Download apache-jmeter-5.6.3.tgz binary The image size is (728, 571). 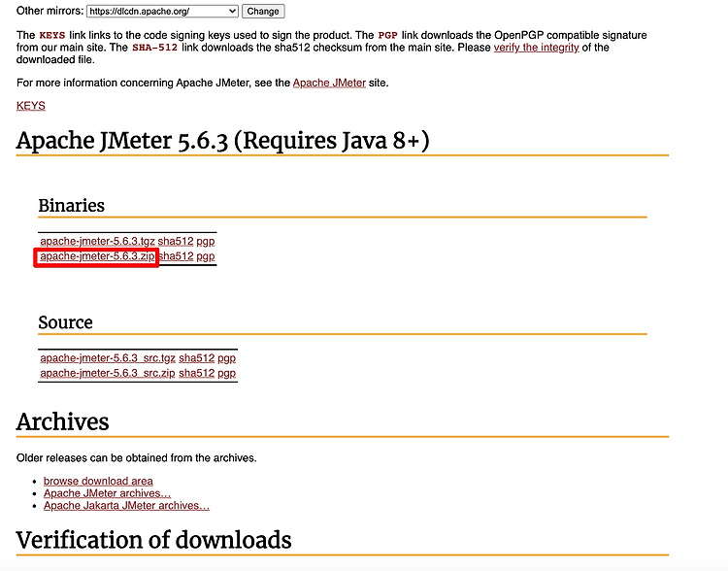[97, 241]
